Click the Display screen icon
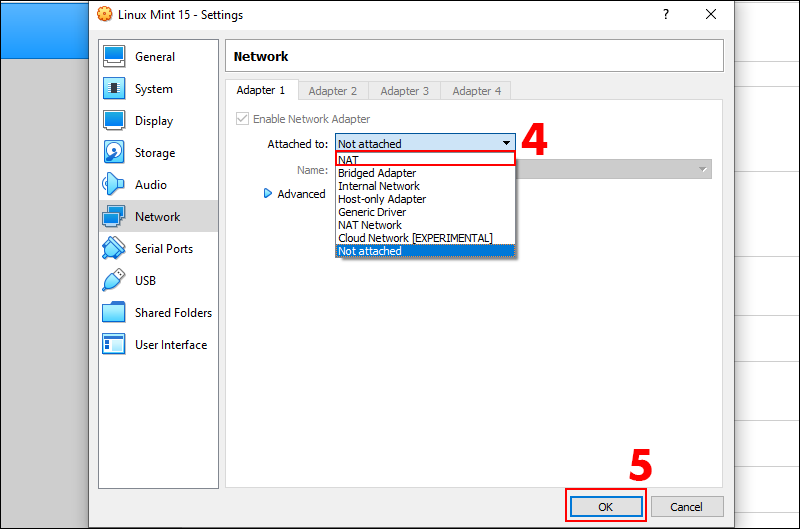 coord(114,120)
